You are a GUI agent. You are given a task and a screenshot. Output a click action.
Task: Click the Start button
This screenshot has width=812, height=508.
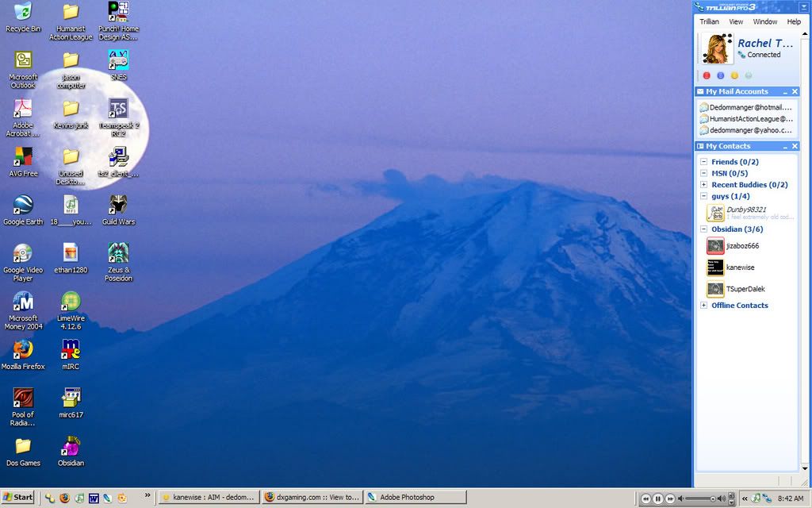(16, 497)
